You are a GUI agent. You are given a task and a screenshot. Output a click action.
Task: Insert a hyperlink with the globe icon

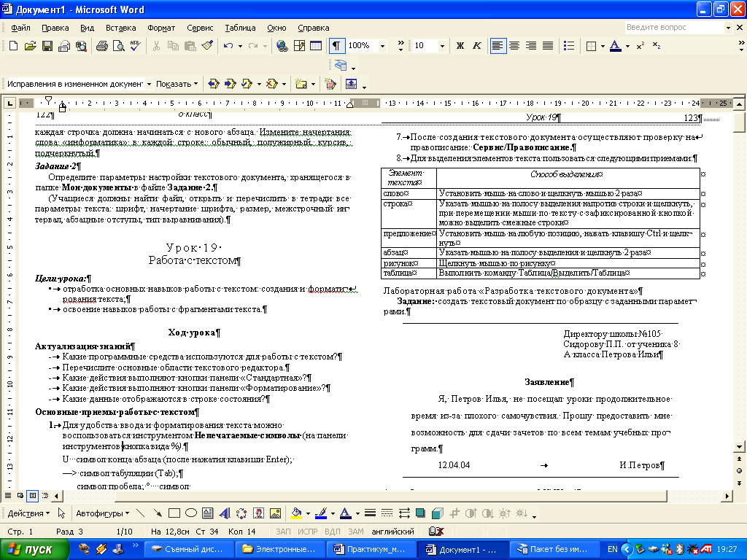pyautogui.click(x=282, y=46)
